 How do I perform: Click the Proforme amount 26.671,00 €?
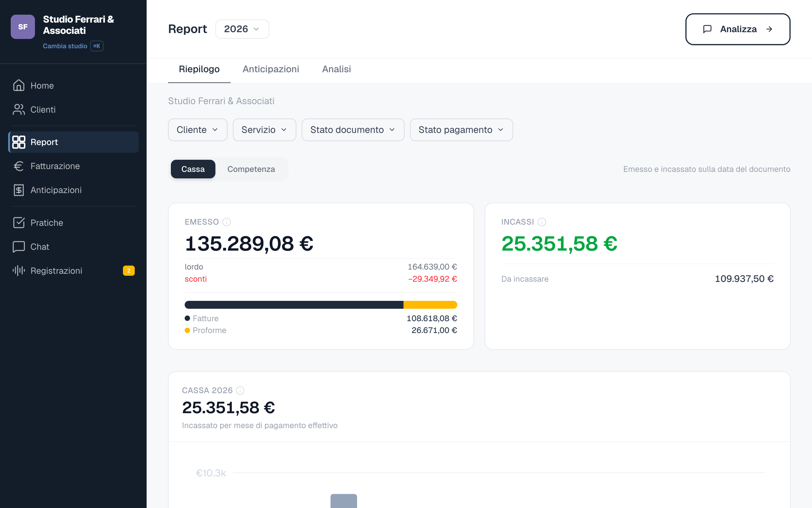(x=434, y=330)
